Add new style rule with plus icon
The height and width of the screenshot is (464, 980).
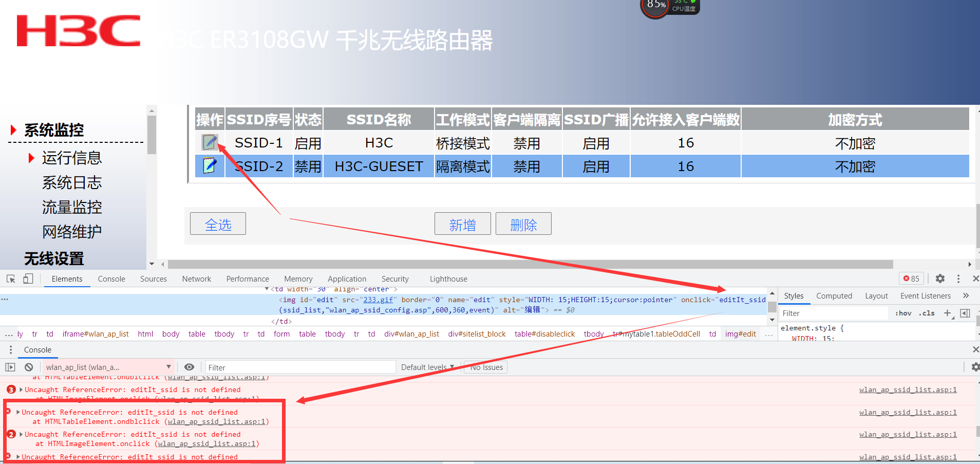948,313
